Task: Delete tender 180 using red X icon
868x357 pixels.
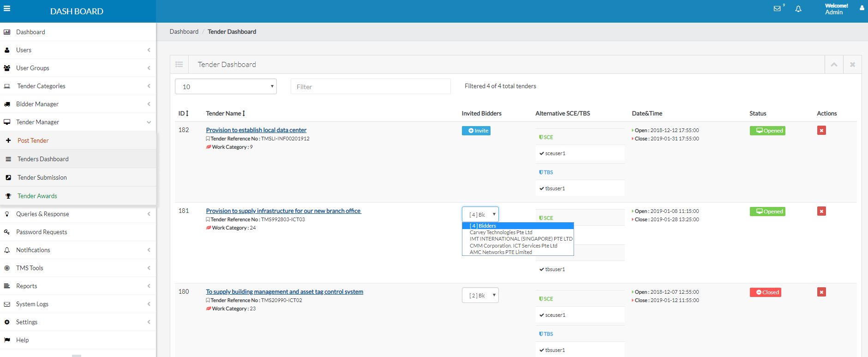Action: 821,292
